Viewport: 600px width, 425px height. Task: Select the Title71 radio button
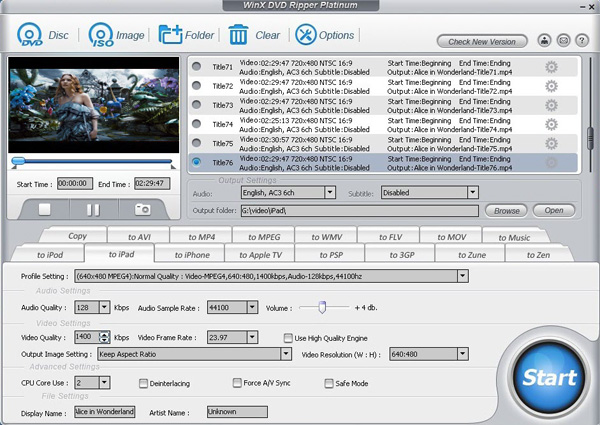click(196, 67)
